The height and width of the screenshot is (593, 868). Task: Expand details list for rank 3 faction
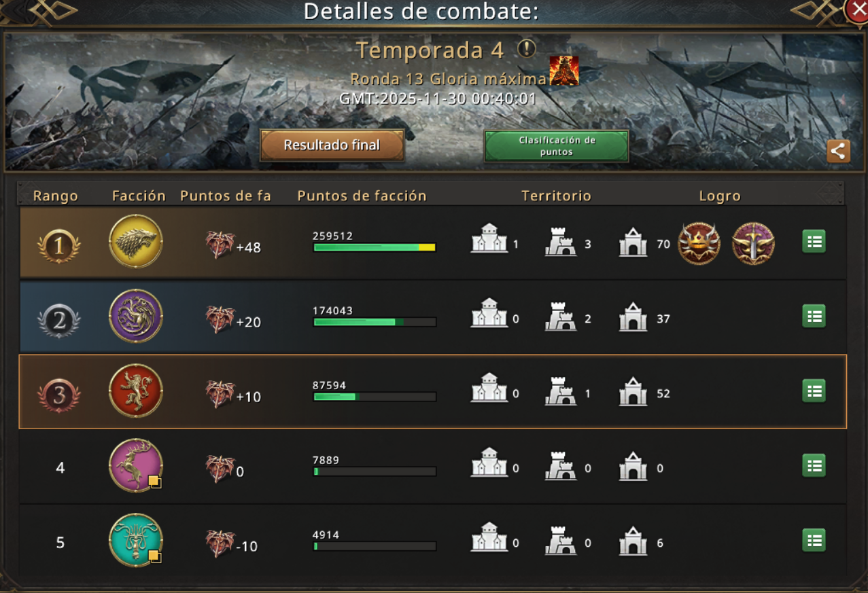(x=814, y=391)
